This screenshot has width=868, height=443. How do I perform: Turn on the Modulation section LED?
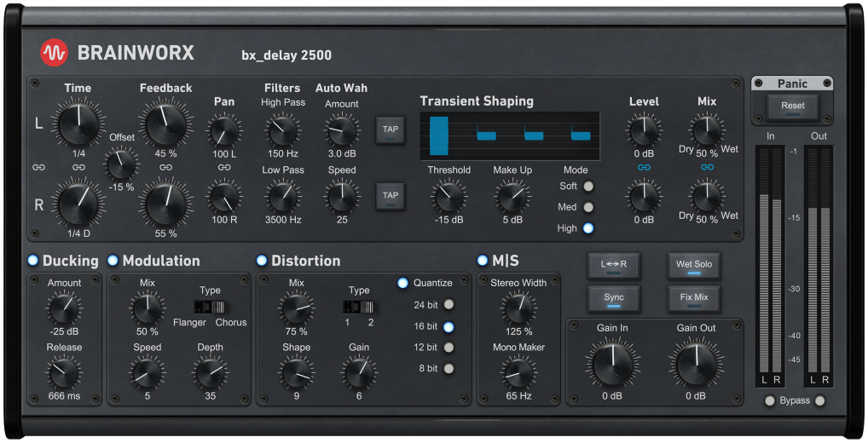[113, 261]
